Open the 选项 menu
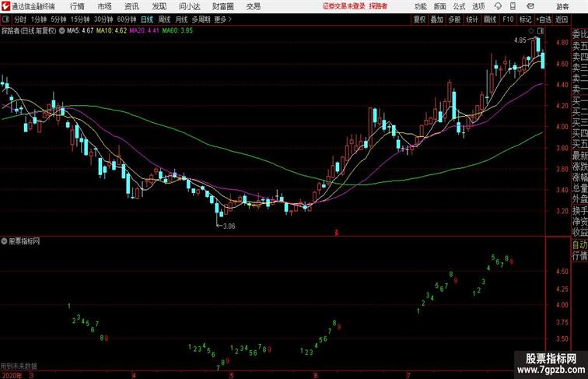Screen dimensions: 588x379 478,6
